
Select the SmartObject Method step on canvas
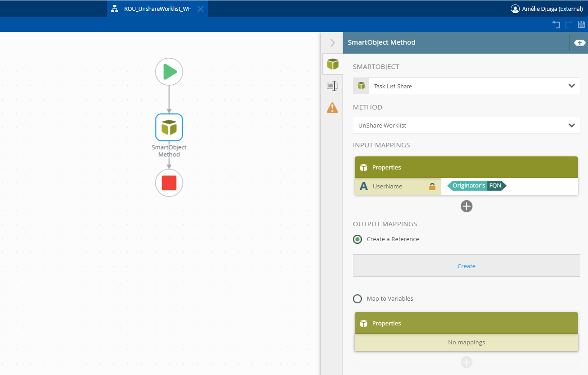click(x=169, y=127)
